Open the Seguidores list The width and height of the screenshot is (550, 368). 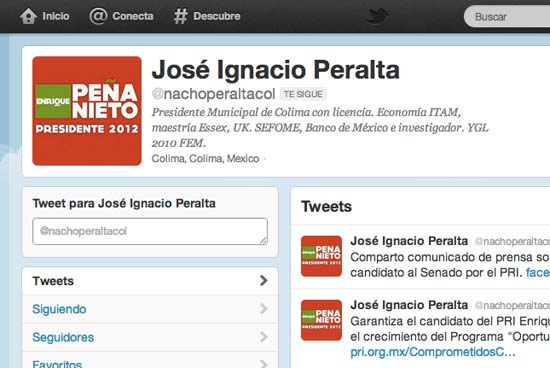coord(150,337)
